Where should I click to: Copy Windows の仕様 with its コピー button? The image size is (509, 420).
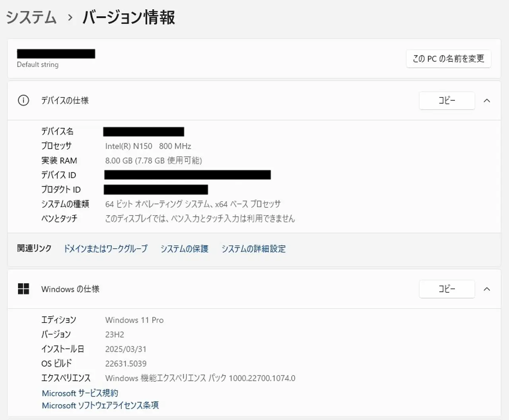click(x=447, y=289)
